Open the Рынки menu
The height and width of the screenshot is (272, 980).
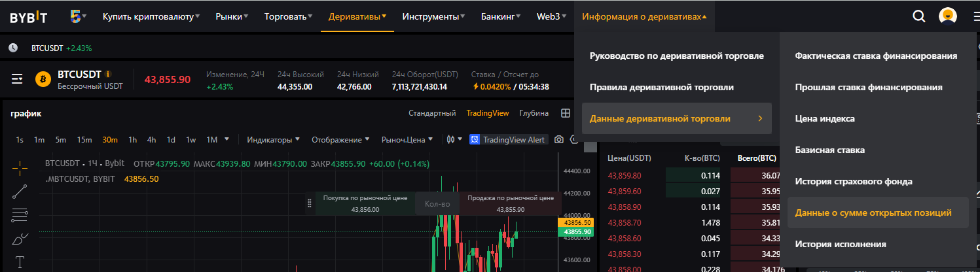tap(232, 16)
